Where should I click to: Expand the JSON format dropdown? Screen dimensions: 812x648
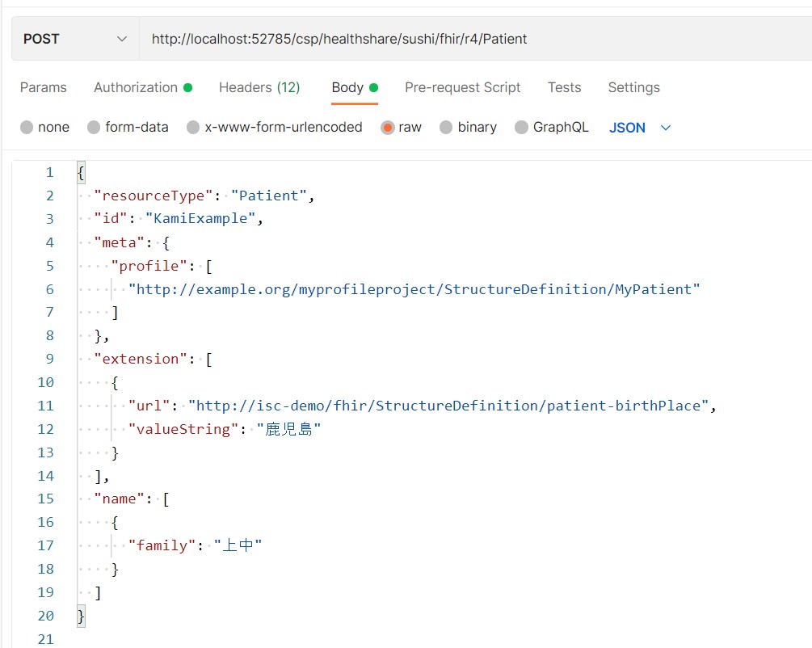point(627,128)
